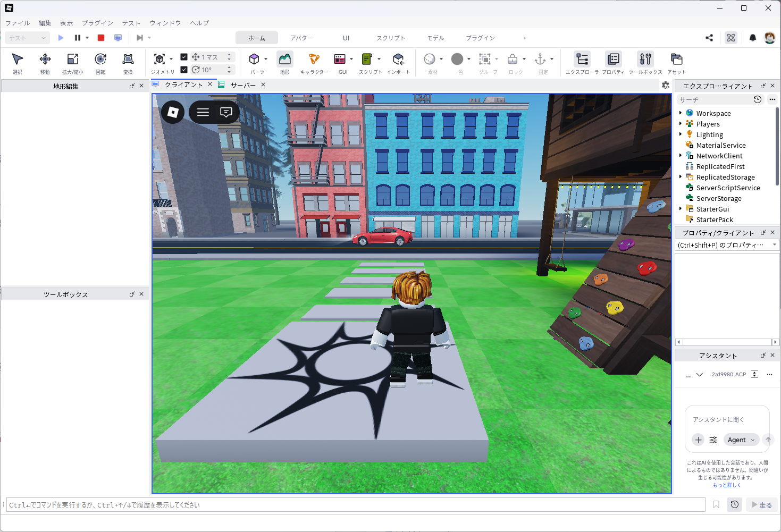This screenshot has width=781, height=532.
Task: Open viewport settings gear icon
Action: [666, 85]
